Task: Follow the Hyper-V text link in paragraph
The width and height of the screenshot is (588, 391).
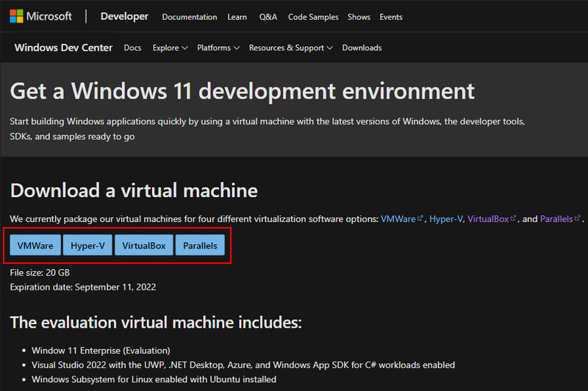Action: pos(446,219)
